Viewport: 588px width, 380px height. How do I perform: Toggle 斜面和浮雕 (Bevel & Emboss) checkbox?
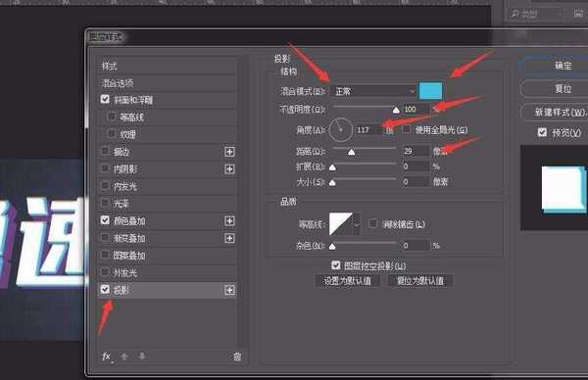[105, 99]
